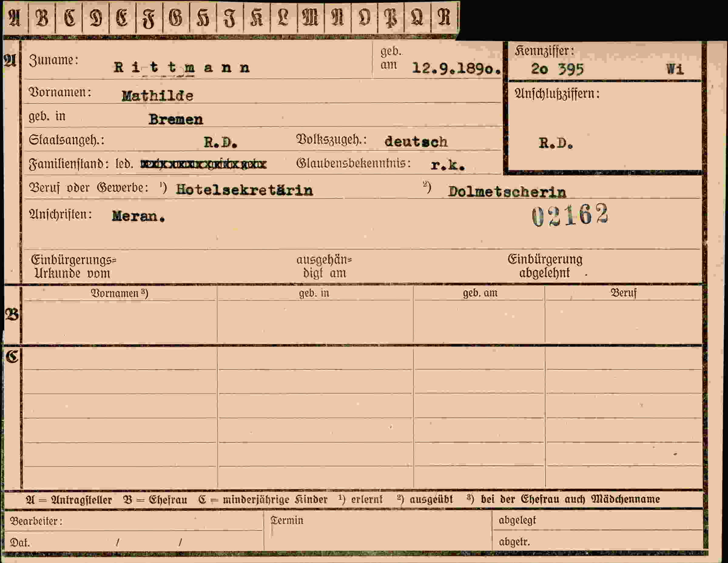Click the section 'B' marker letter
This screenshot has height=563, width=728.
pyautogui.click(x=12, y=314)
